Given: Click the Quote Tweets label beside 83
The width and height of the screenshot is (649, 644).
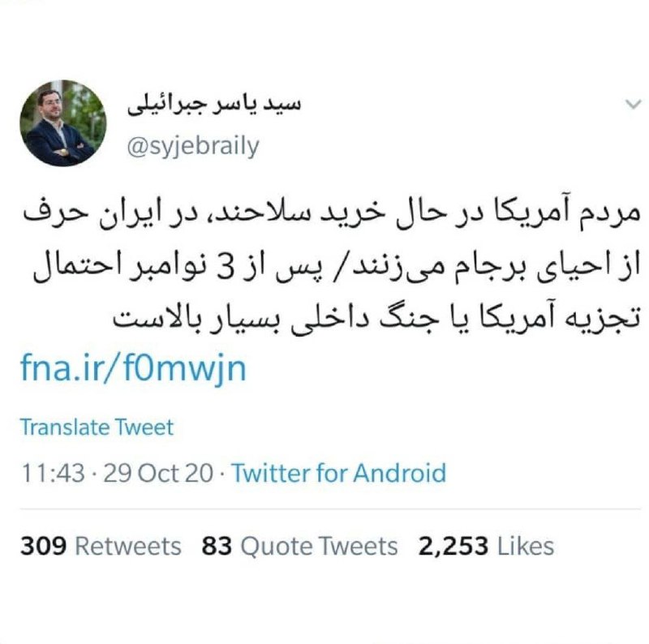Looking at the screenshot, I should click(319, 546).
